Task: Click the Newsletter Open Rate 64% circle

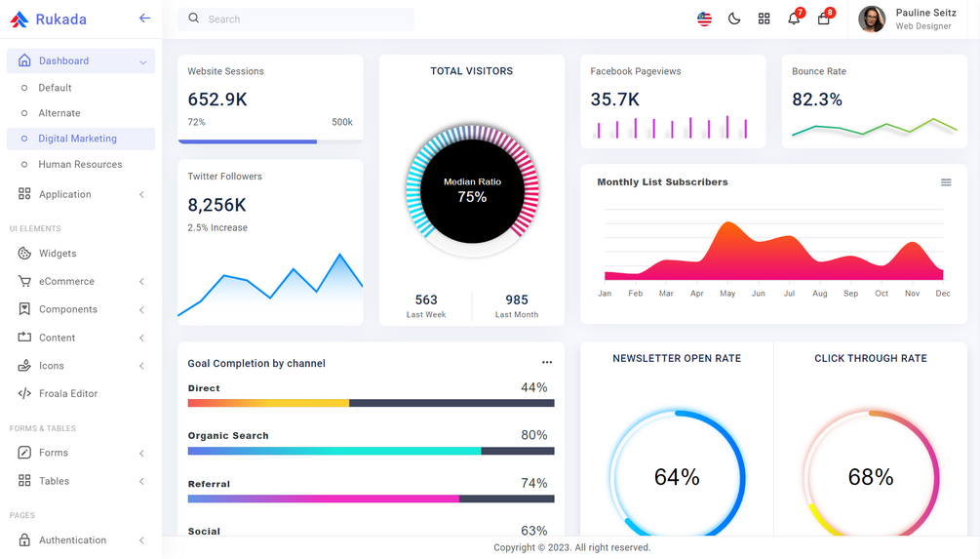Action: point(677,476)
